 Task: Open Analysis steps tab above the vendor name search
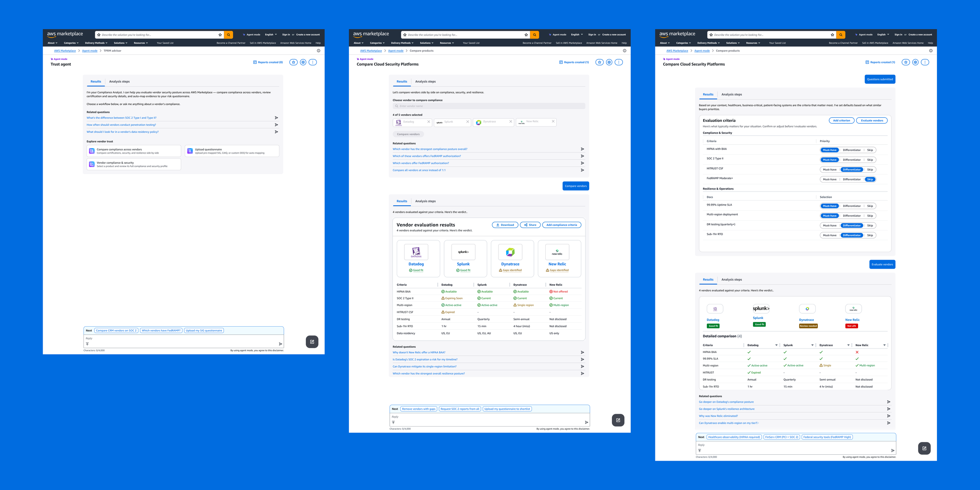pos(425,81)
